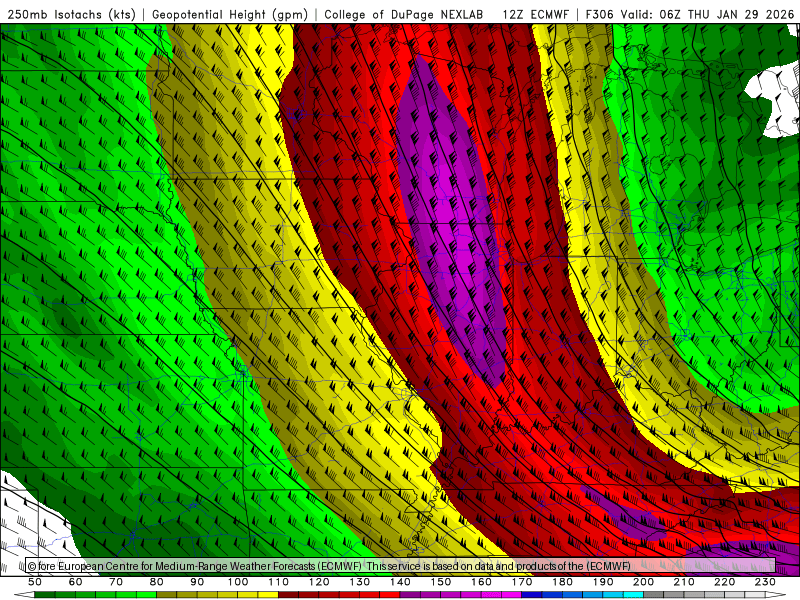The width and height of the screenshot is (800, 600).
Task: Select the darkest green swatch at 50 kts
Action: coord(45,595)
